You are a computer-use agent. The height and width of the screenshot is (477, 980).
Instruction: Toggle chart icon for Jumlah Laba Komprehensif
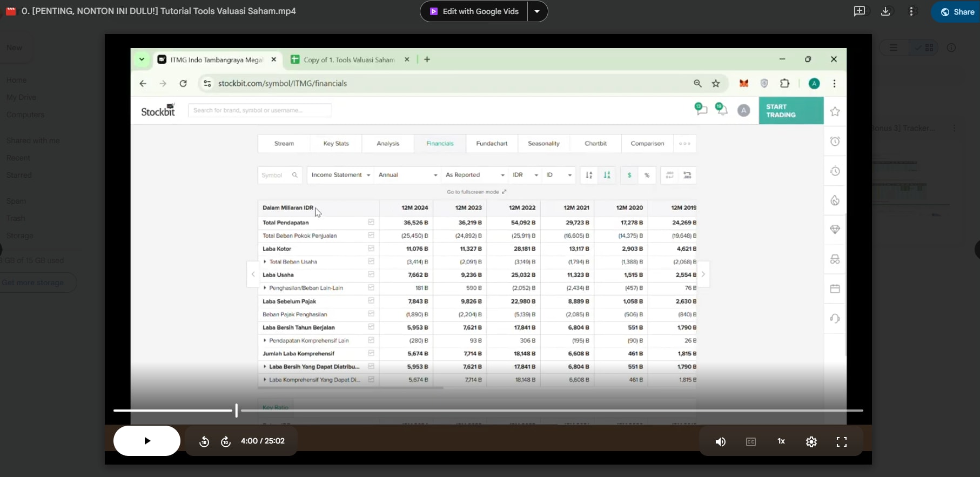coord(371,353)
